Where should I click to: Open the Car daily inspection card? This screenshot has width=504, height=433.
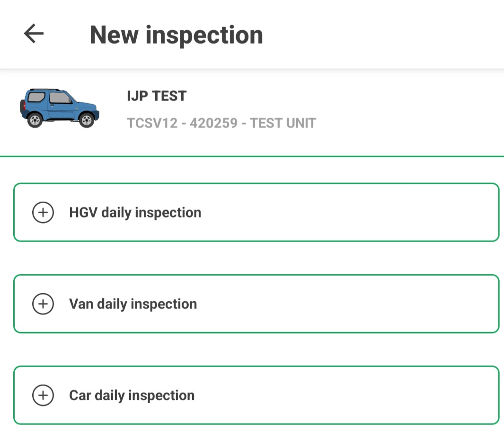point(256,395)
